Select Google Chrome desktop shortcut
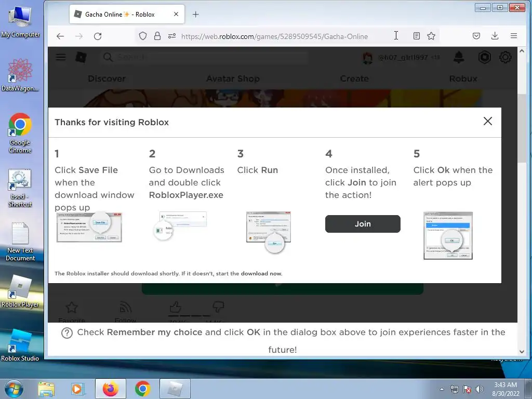 [20, 133]
